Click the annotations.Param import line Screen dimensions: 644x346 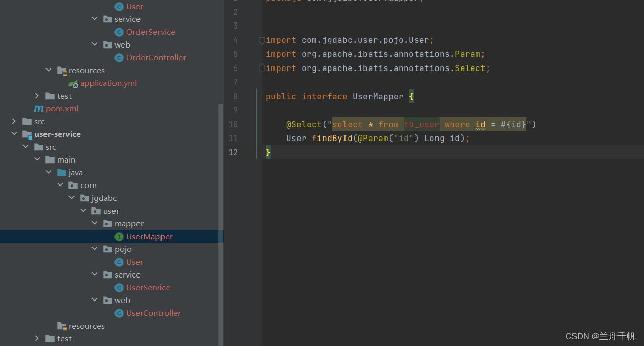(x=376, y=54)
